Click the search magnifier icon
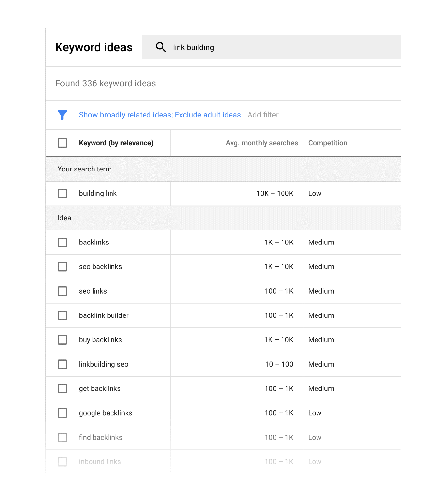Viewport: 446px width, 504px height. [161, 47]
